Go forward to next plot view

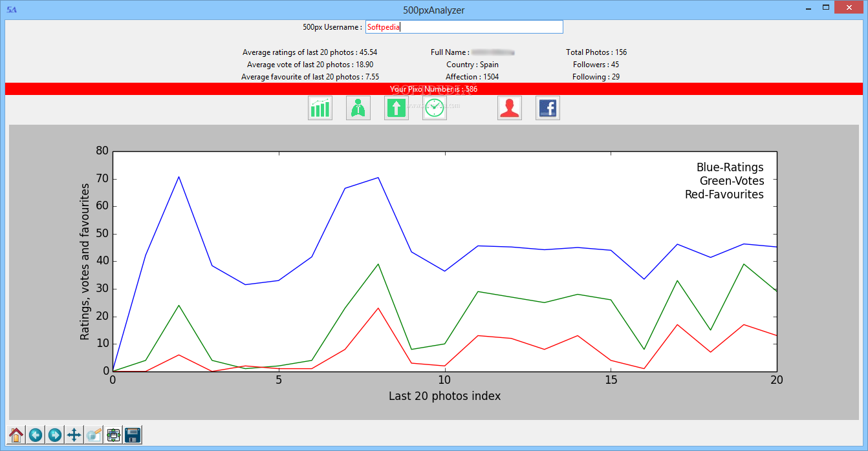click(x=55, y=435)
